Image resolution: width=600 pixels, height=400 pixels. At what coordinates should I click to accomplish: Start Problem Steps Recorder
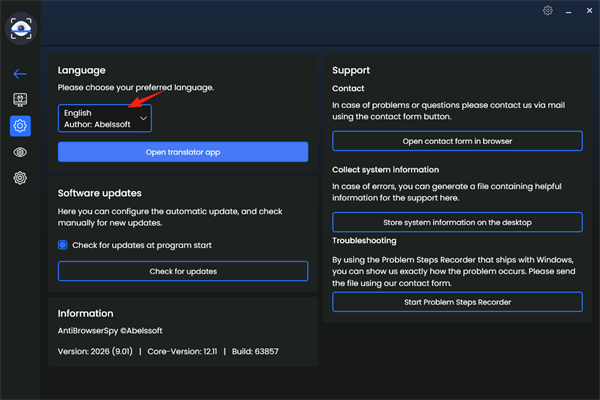click(x=457, y=302)
